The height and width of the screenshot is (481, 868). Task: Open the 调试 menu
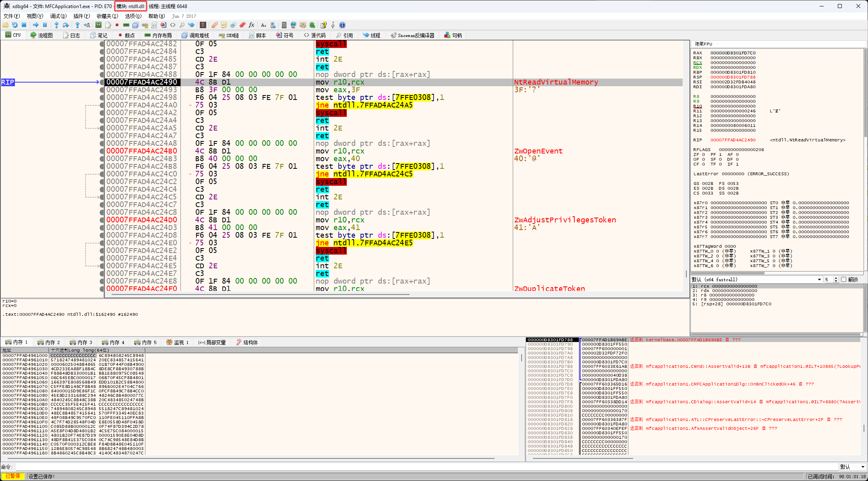pyautogui.click(x=58, y=16)
